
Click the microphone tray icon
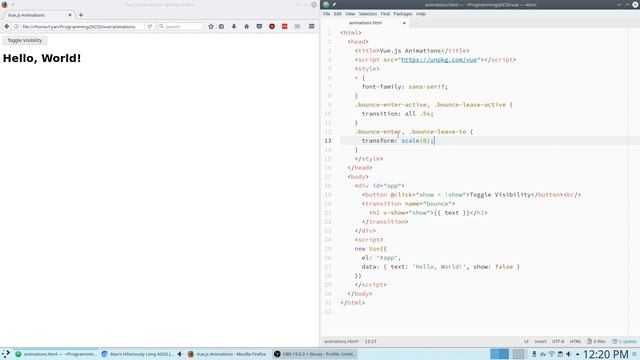click(534, 354)
